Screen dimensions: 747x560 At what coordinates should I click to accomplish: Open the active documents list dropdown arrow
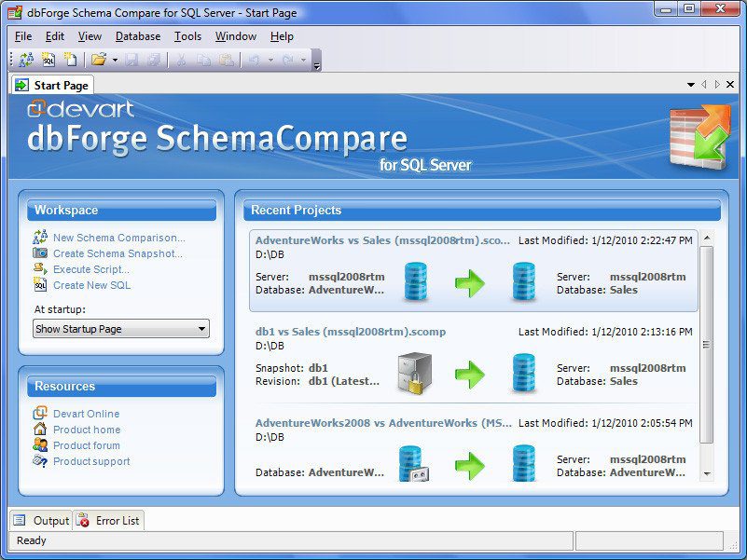(691, 85)
